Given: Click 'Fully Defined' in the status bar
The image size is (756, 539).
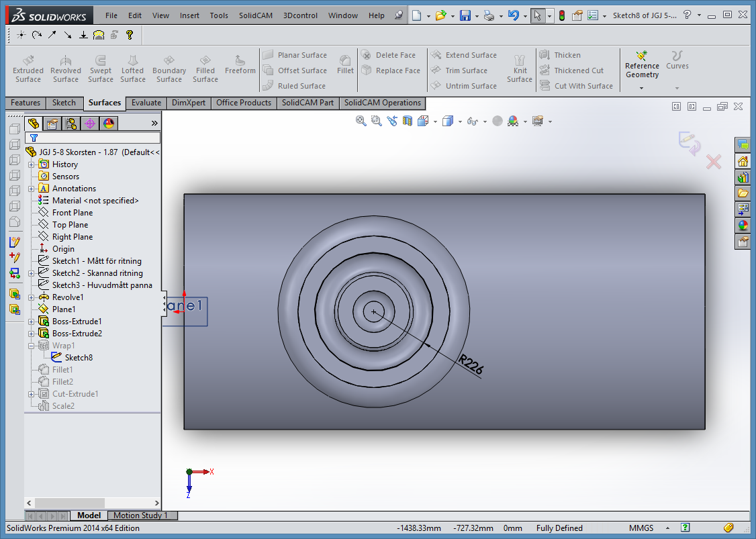Looking at the screenshot, I should tap(559, 528).
